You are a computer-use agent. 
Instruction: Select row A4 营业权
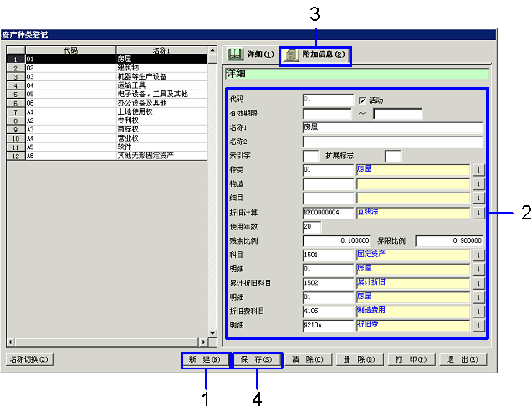pyautogui.click(x=107, y=138)
